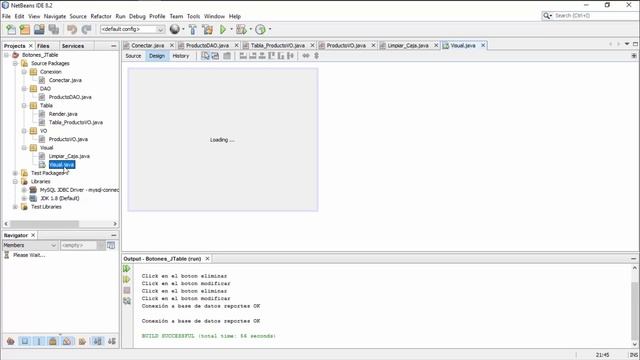The width and height of the screenshot is (640, 360).
Task: Toggle Sort by Name in Navigator
Action: (98, 341)
